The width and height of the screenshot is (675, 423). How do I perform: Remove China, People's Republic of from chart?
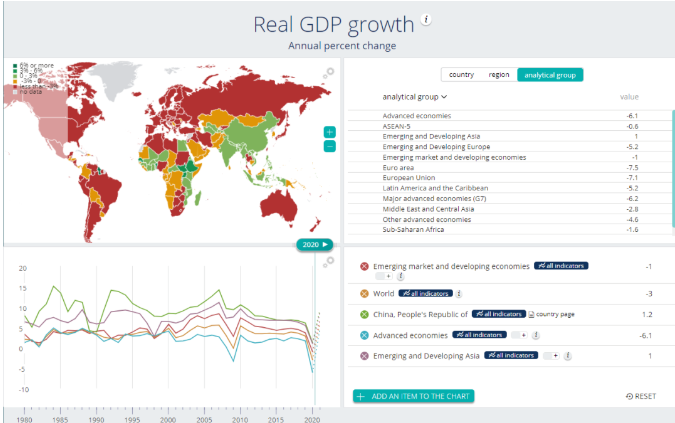(x=364, y=314)
